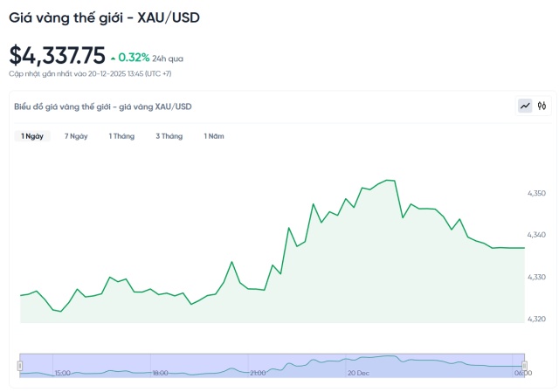Click the 21:00 marker in navigator
The image size is (559, 392).
pyautogui.click(x=257, y=373)
